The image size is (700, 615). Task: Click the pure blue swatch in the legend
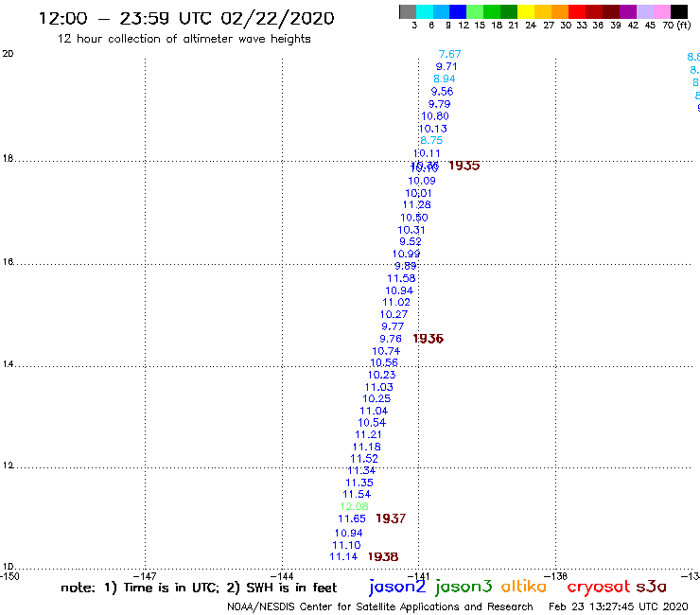458,11
